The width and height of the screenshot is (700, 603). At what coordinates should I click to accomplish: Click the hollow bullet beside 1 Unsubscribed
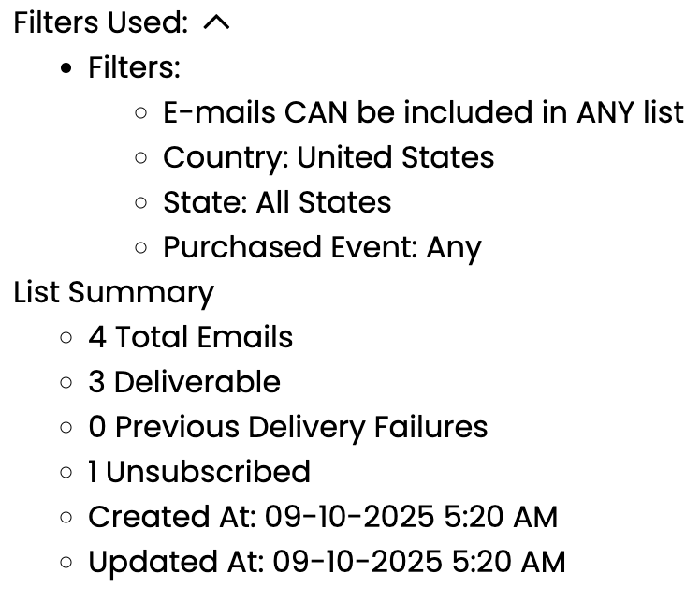pos(66,473)
